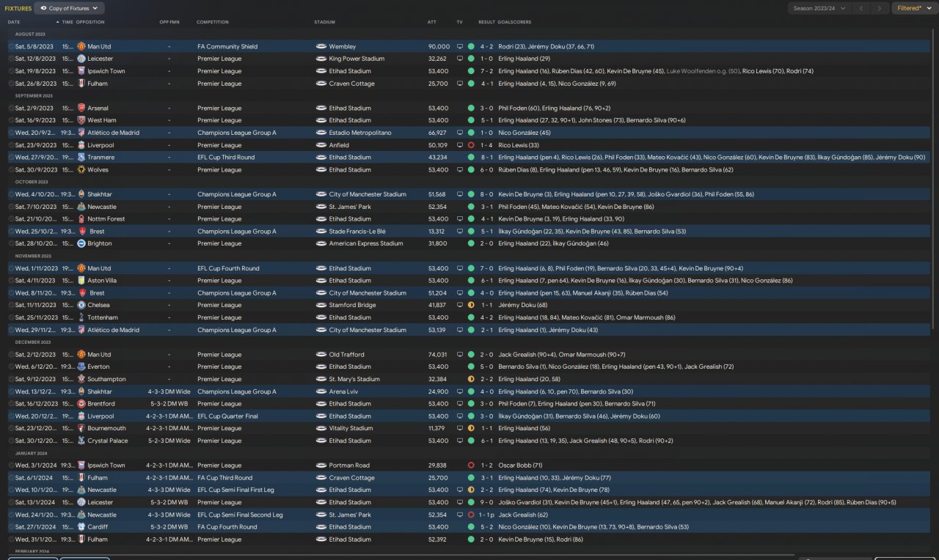Click the Vitality Stadium name
The height and width of the screenshot is (560, 939).
(x=351, y=428)
